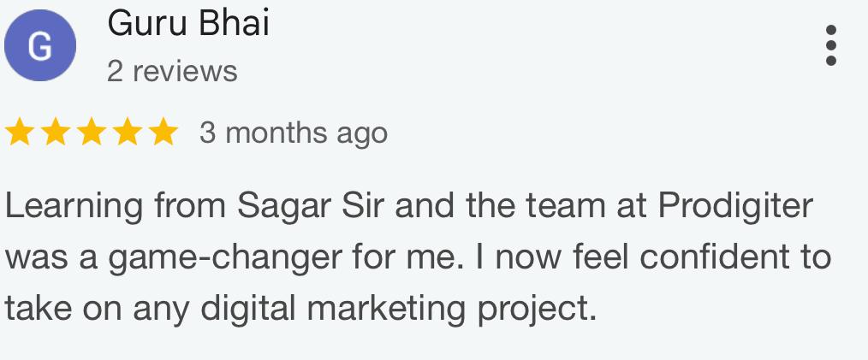Click the fourth yellow rating star
The image size is (868, 360).
click(x=127, y=133)
